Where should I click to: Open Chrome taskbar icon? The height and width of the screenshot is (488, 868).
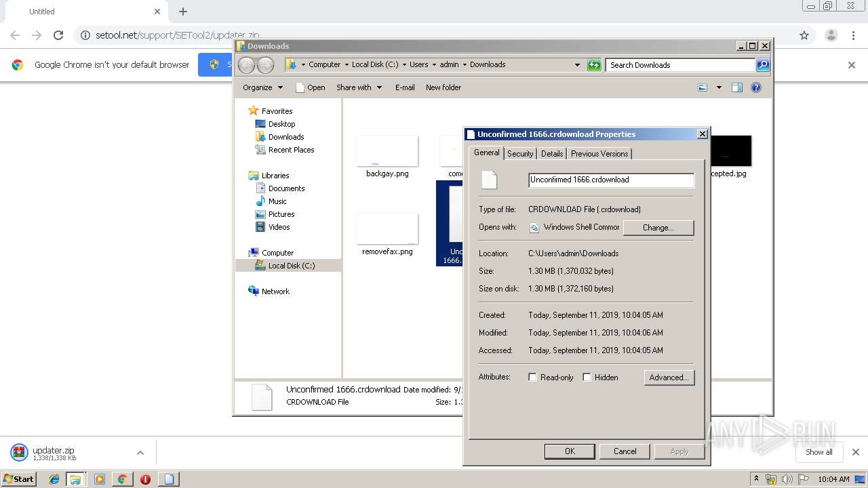coord(122,479)
